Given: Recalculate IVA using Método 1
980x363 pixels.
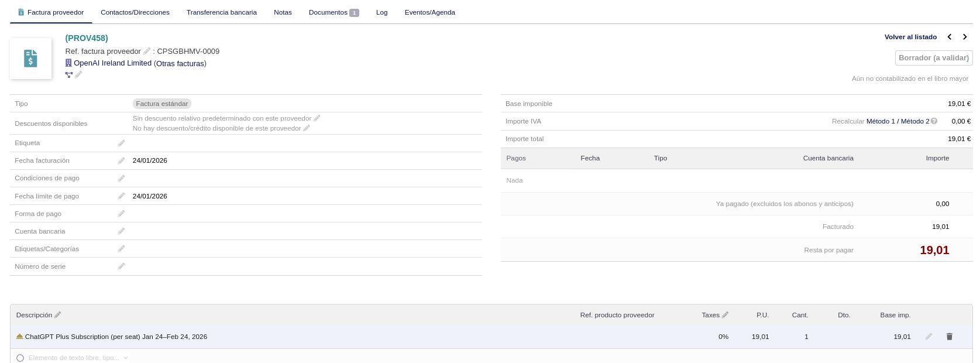Looking at the screenshot, I should (881, 121).
